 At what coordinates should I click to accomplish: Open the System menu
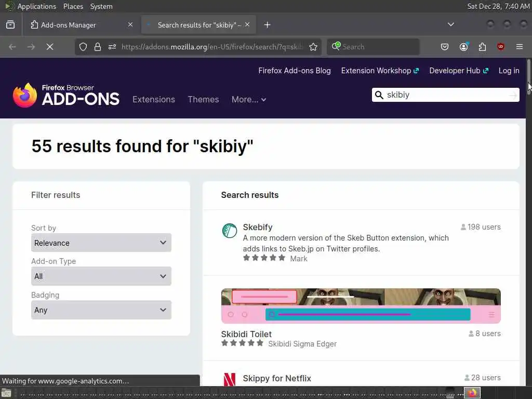101,6
